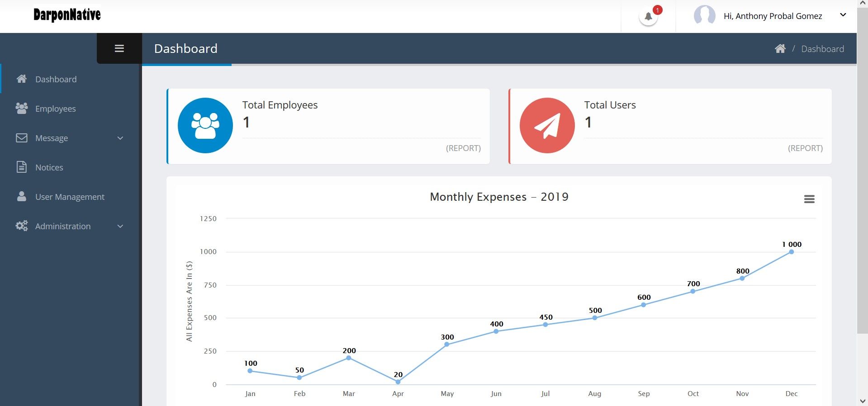868x406 pixels.
Task: Click the DarponNative logo
Action: click(67, 15)
